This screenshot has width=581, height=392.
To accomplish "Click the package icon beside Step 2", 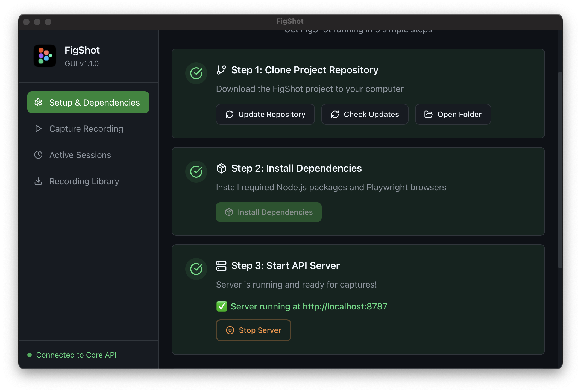I will (x=222, y=168).
